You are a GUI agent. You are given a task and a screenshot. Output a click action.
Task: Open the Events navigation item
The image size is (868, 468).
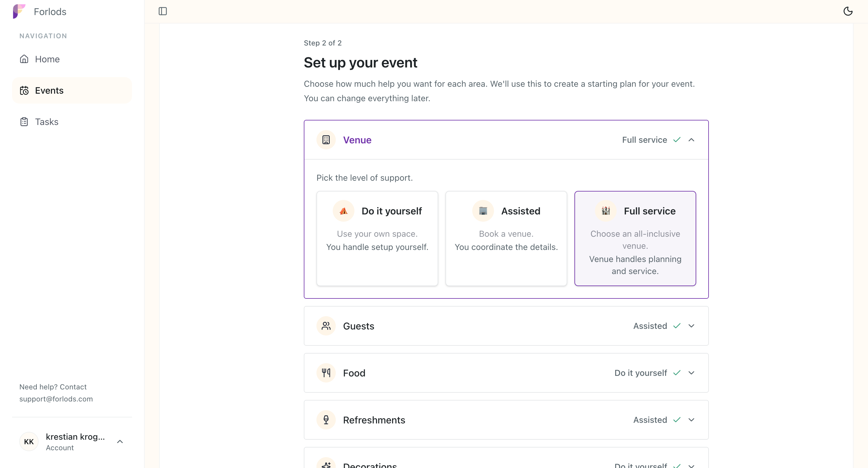72,91
